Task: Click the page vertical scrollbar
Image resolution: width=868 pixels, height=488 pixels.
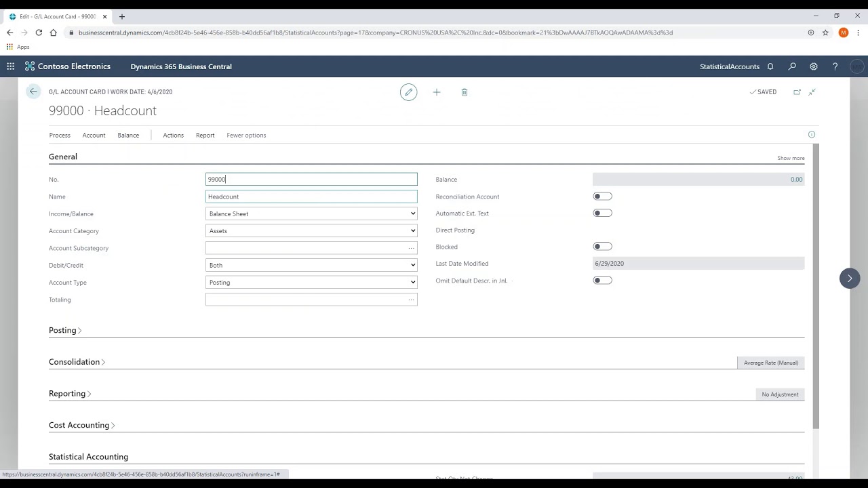Action: [x=816, y=285]
